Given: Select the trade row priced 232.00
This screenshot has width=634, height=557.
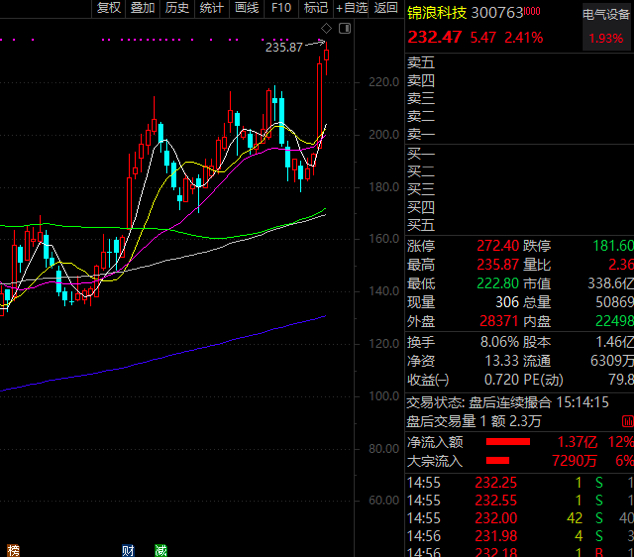Looking at the screenshot, I should pyautogui.click(x=519, y=518).
